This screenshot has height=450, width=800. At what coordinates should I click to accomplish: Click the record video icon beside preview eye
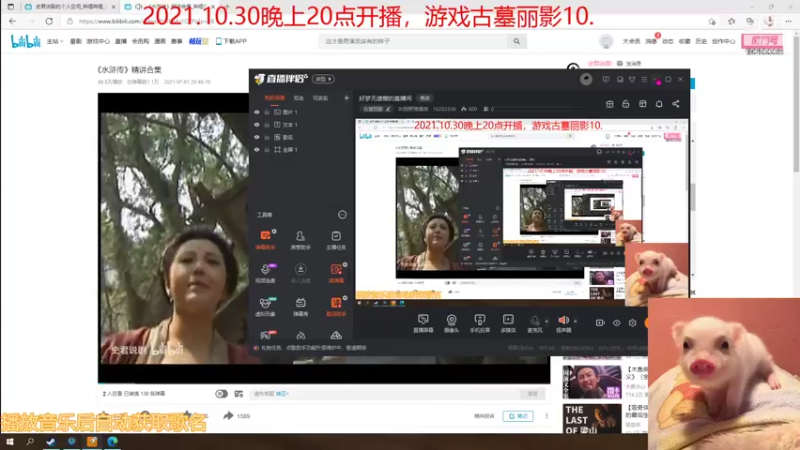tap(600, 322)
